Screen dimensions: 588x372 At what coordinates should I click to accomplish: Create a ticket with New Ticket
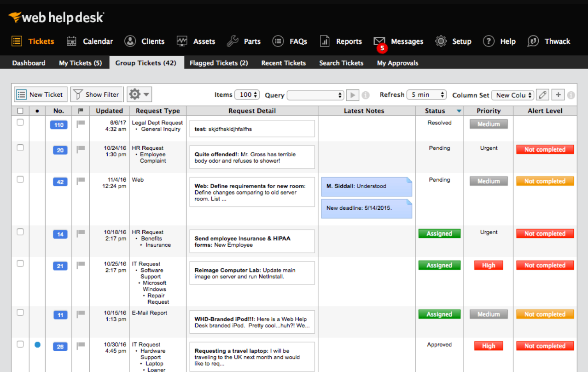point(40,94)
